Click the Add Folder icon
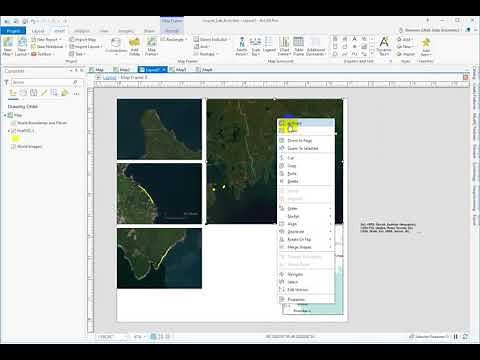480x360 pixels. click(x=134, y=46)
